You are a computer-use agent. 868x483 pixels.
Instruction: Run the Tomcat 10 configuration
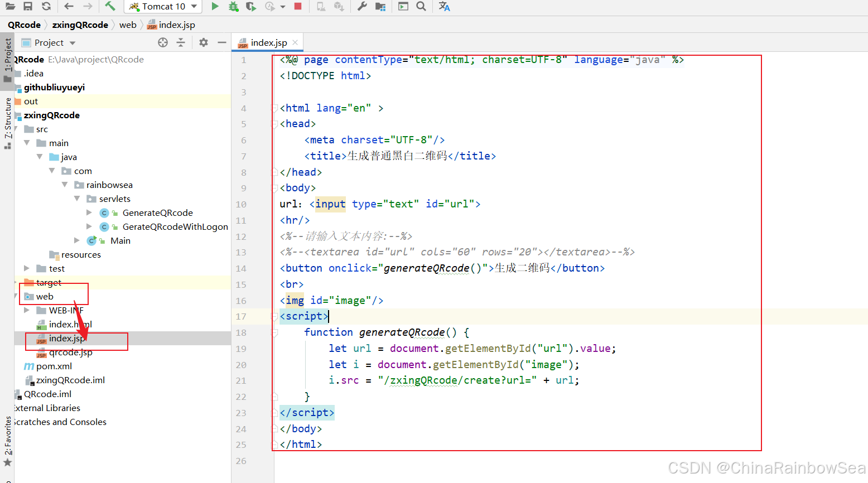coord(215,6)
